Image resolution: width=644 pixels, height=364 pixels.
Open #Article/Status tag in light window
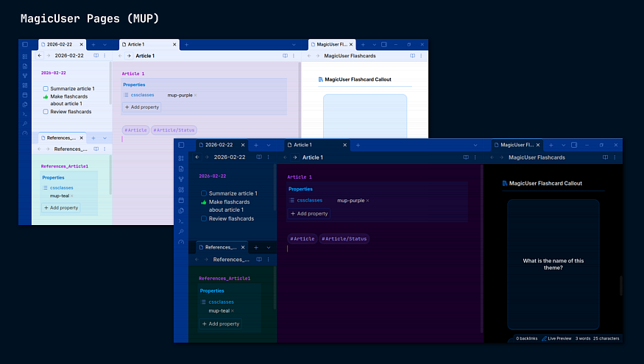(174, 130)
